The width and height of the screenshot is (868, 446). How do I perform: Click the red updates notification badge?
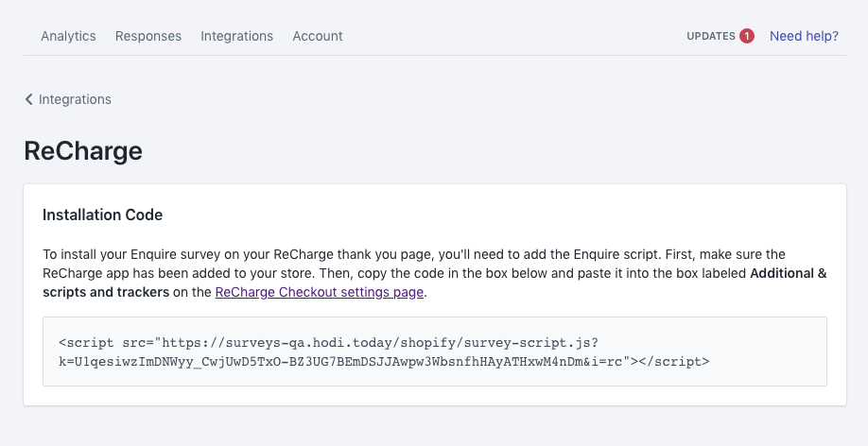[x=747, y=36]
